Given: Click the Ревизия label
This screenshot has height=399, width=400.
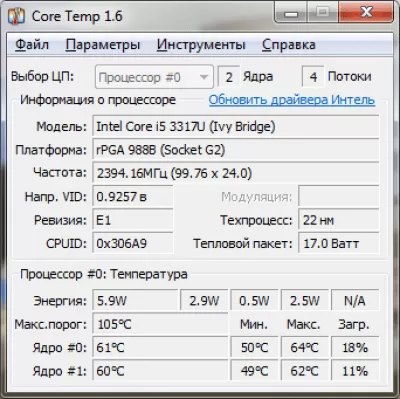Looking at the screenshot, I should pos(60,220).
